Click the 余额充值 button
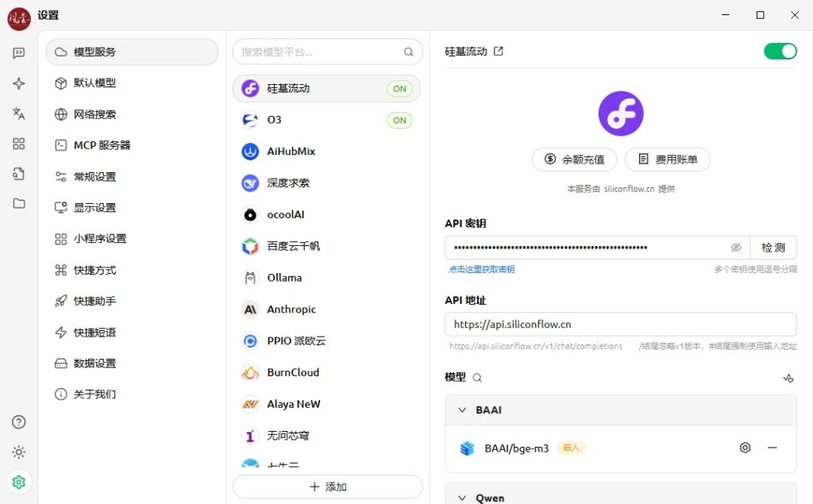This screenshot has height=504, width=813. point(574,160)
